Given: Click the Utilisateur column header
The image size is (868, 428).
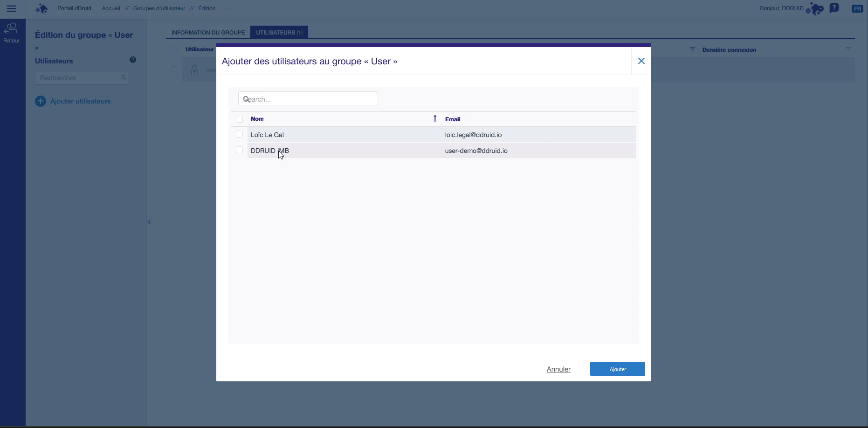Looking at the screenshot, I should tap(200, 49).
